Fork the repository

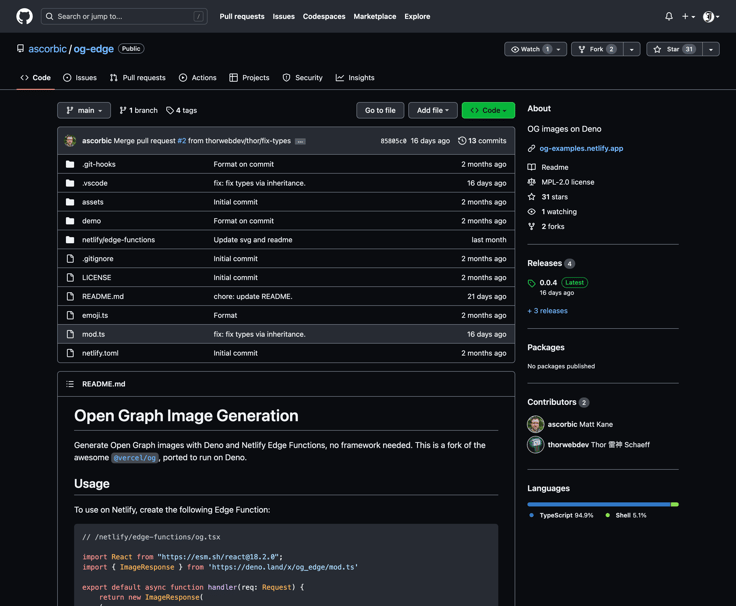[x=597, y=49]
